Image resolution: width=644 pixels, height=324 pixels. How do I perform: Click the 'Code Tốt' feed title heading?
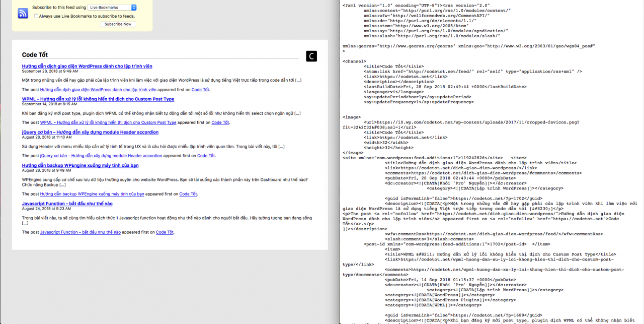coord(35,55)
